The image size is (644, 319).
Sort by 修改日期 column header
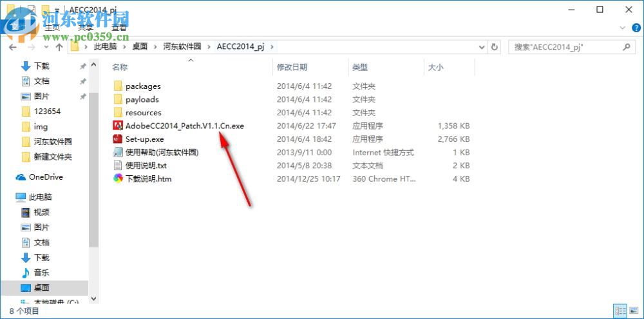(292, 68)
